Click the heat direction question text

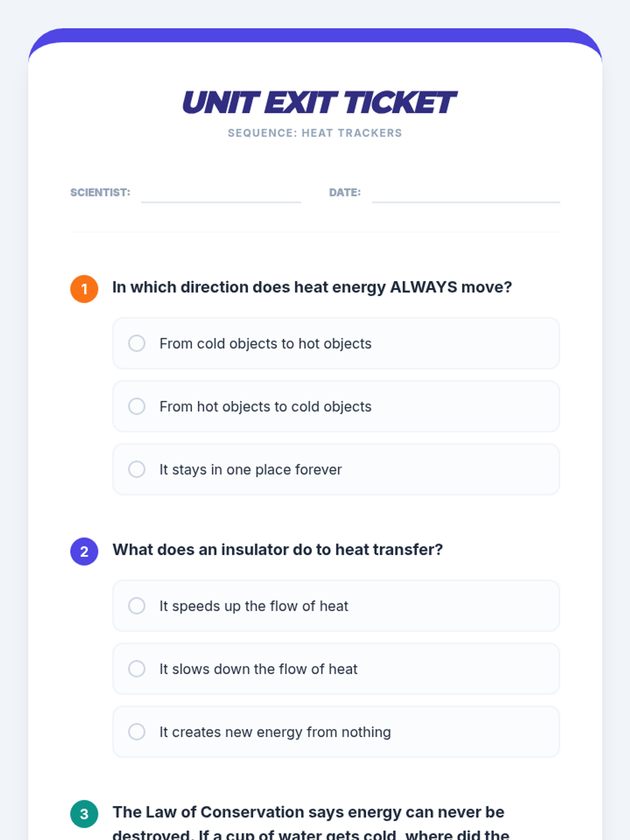tap(312, 287)
